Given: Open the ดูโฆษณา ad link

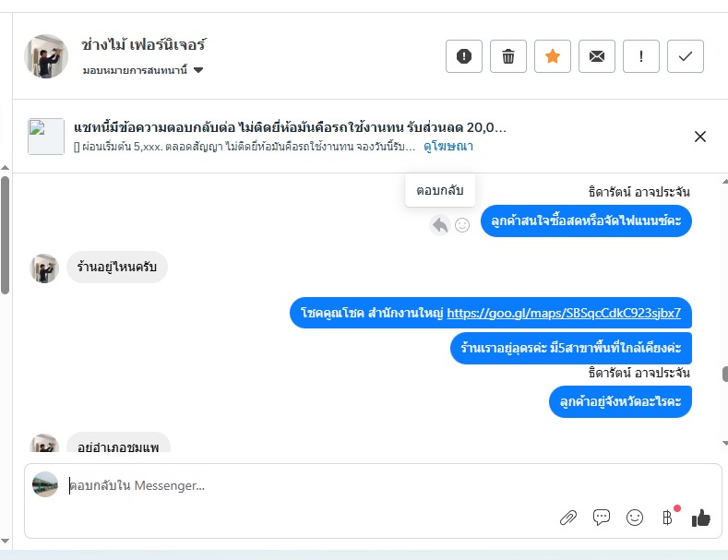Looking at the screenshot, I should coord(448,147).
